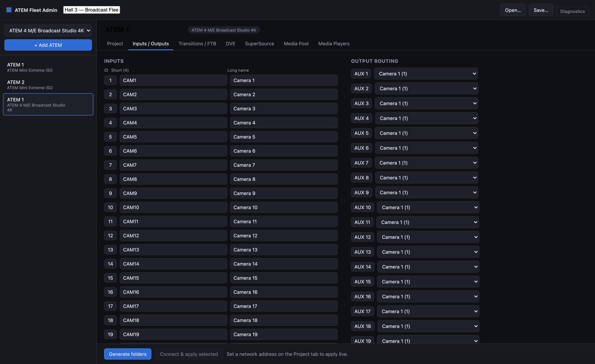Open the AUX 16 source dropdown

[x=428, y=297]
